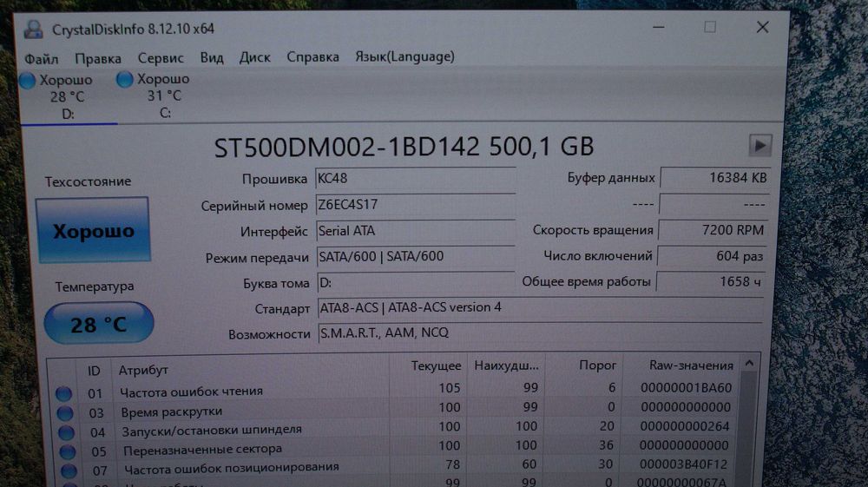Open the Сервис menu
Image resolution: width=868 pixels, height=487 pixels.
pos(161,57)
